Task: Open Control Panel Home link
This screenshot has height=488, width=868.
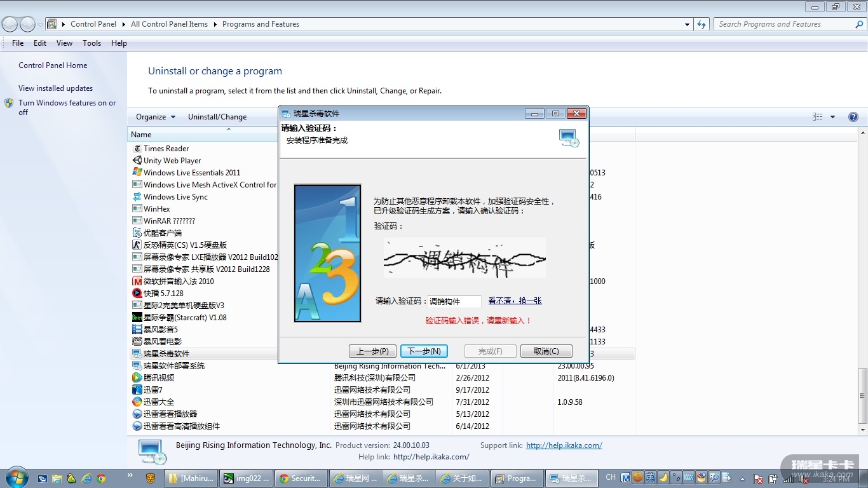Action: pos(53,65)
